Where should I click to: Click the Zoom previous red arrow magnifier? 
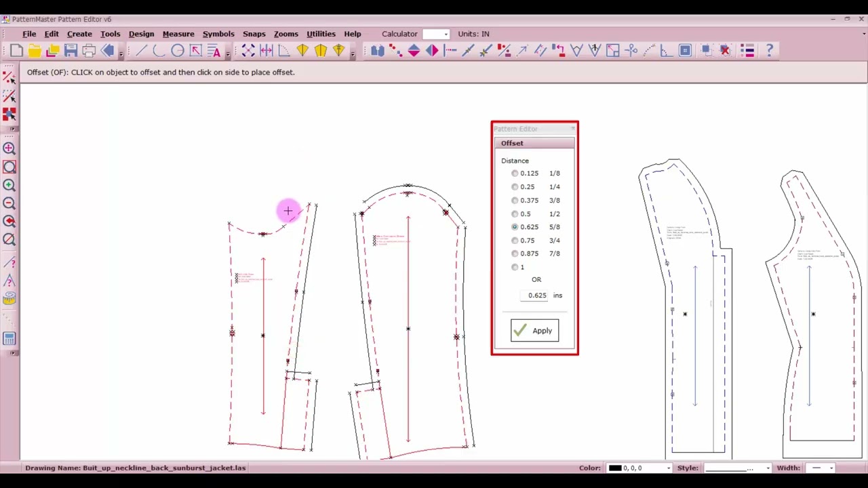[x=9, y=221]
